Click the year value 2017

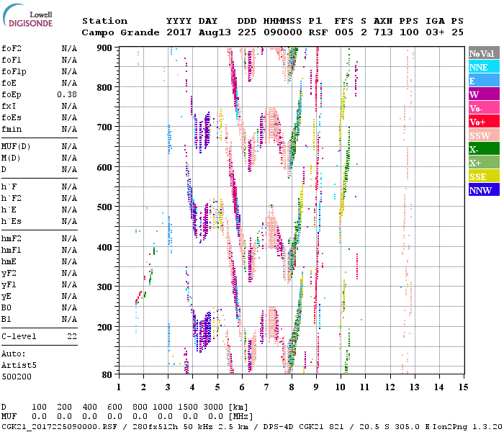(x=179, y=32)
